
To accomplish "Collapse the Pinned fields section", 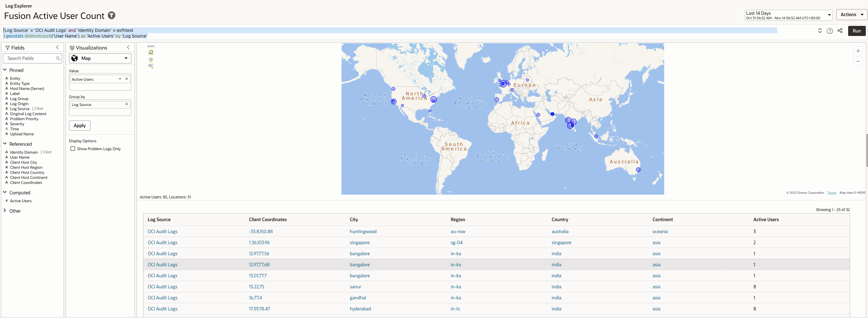I will [5, 70].
